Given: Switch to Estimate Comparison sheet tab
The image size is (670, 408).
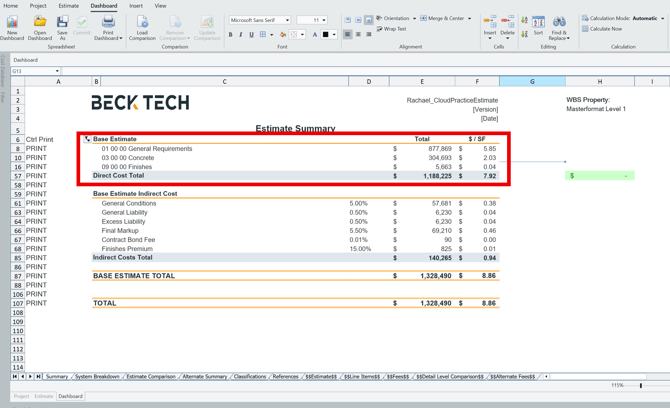Looking at the screenshot, I should tap(151, 376).
